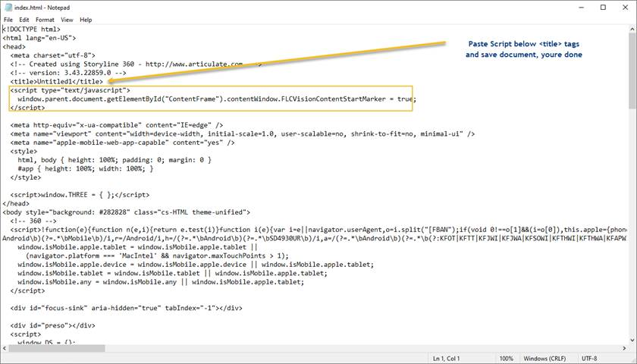Close the index.html Notepad window
Viewport: 637px width, 364px height.
(x=625, y=8)
